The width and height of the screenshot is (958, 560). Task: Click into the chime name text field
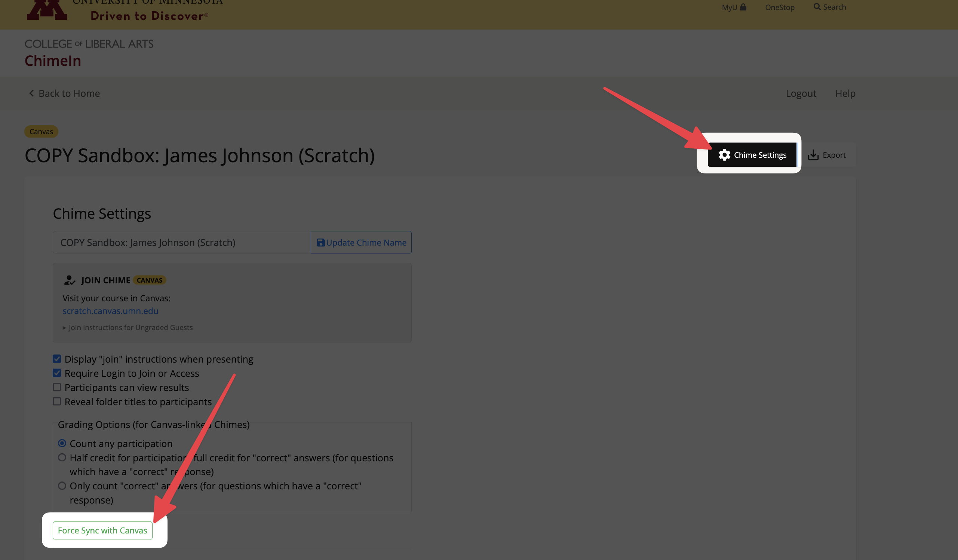point(182,243)
